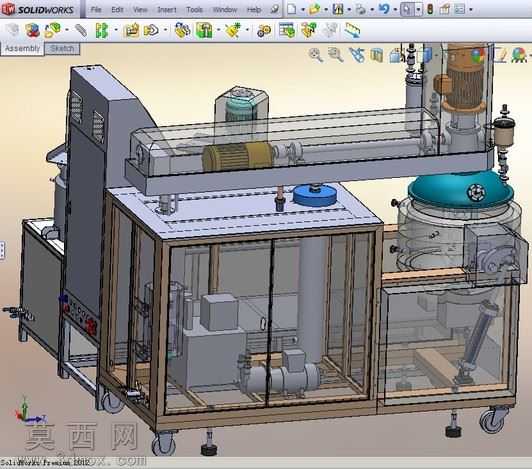Click the Exploded View icon
Viewport: 532px width, 469px height.
click(x=309, y=30)
